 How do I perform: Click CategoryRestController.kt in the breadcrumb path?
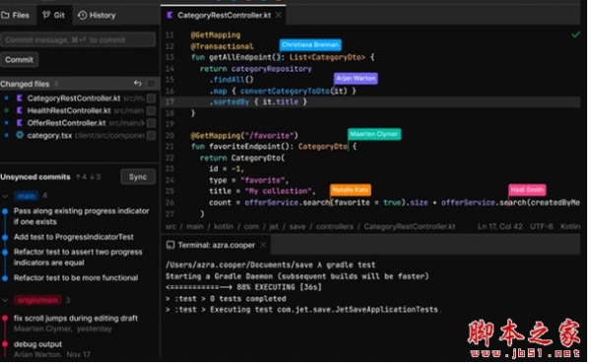tap(410, 226)
